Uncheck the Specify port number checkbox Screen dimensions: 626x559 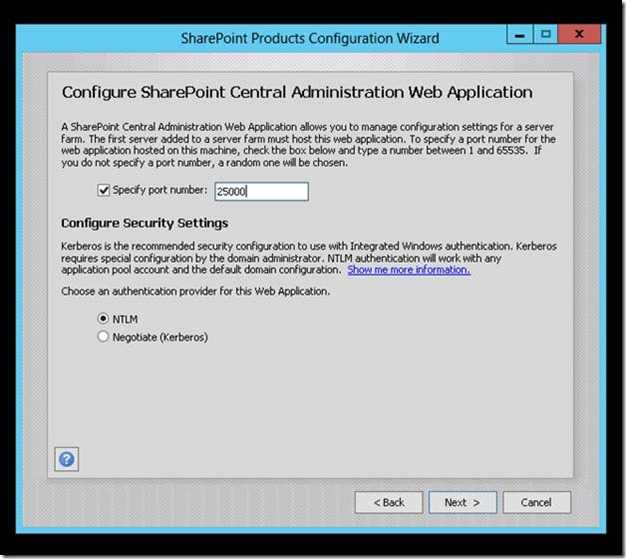tap(103, 190)
